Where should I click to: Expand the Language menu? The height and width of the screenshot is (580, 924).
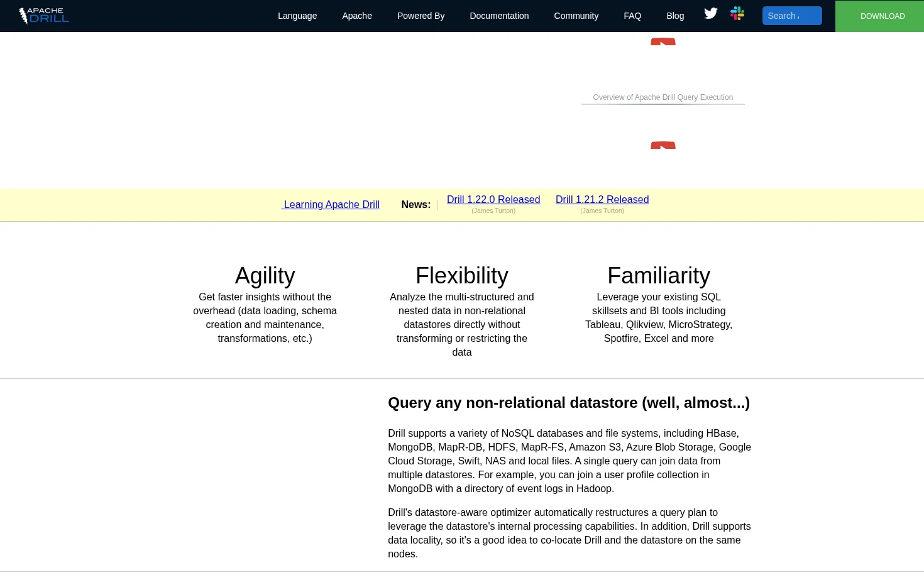(x=297, y=16)
